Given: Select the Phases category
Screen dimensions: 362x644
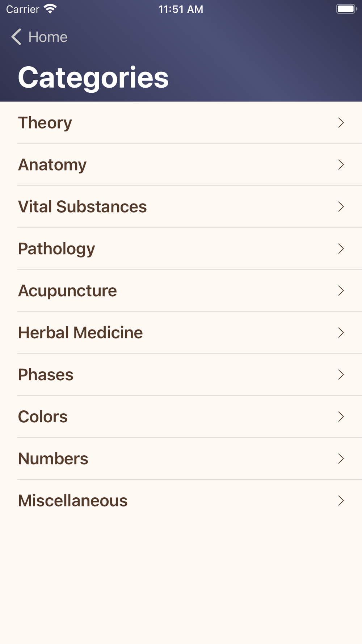Looking at the screenshot, I should 181,375.
